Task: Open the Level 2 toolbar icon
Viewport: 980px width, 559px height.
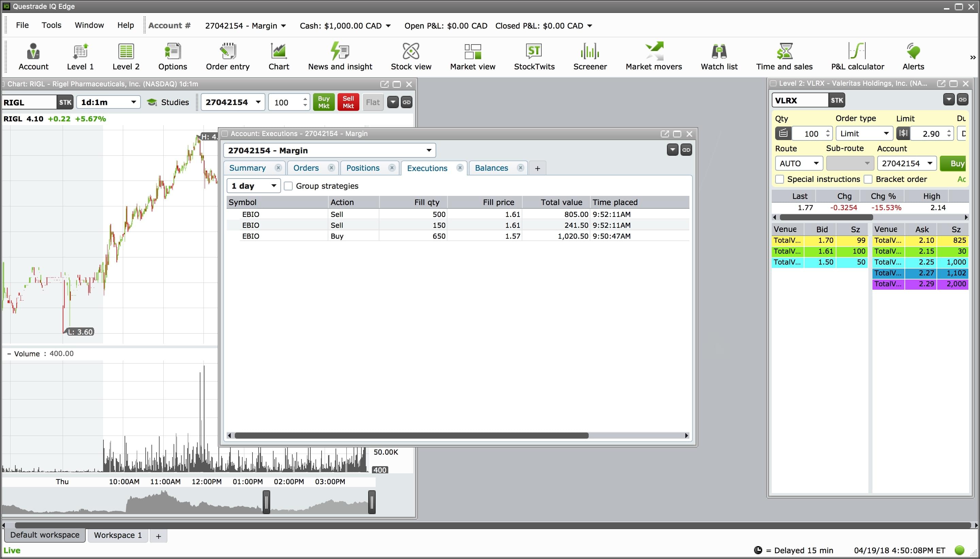Action: point(126,56)
